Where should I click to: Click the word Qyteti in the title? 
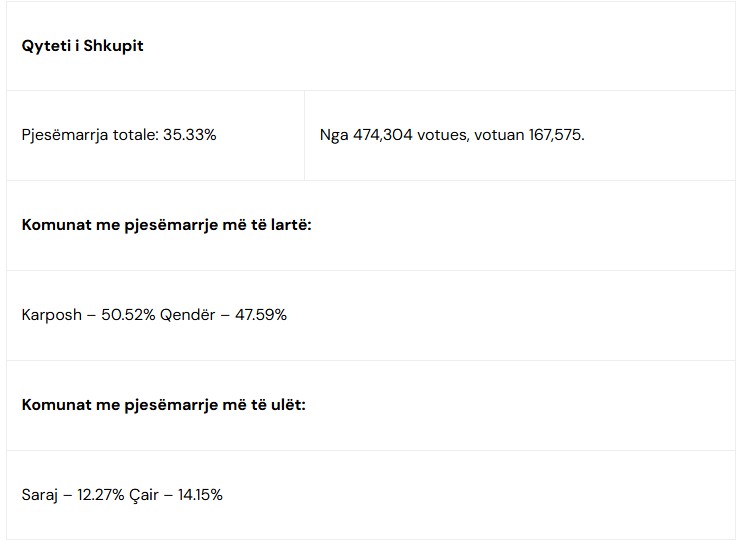[x=45, y=46]
